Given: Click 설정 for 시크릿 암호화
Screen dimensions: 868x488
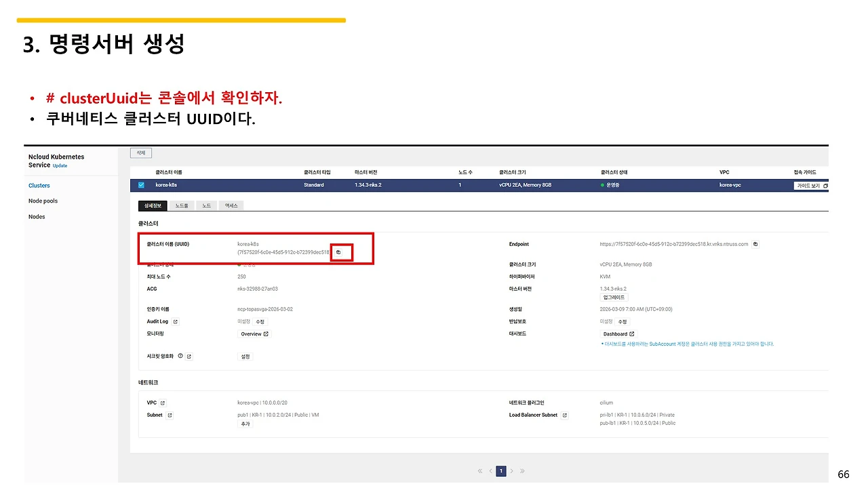Looking at the screenshot, I should [245, 357].
